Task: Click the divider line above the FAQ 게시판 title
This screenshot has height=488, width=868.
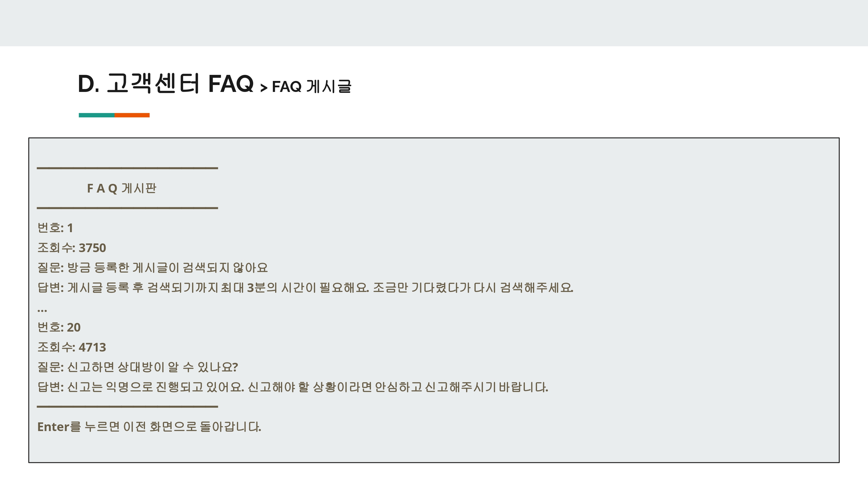Action: (x=127, y=168)
